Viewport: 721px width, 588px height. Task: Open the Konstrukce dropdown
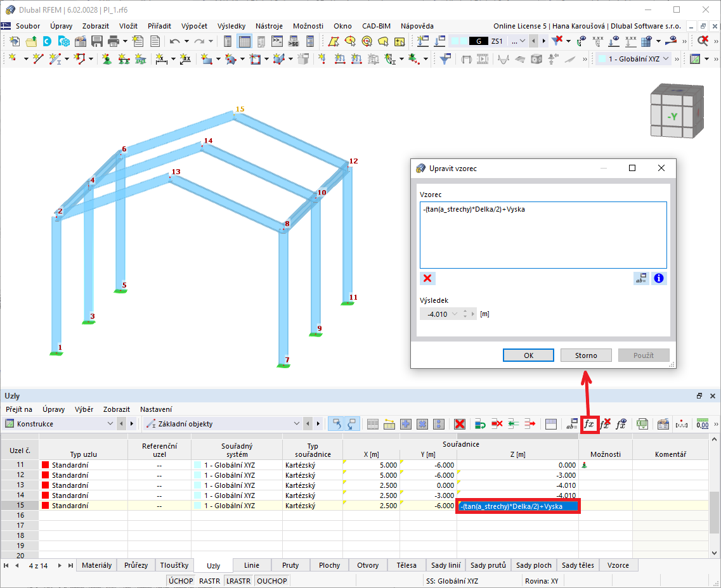[58, 423]
